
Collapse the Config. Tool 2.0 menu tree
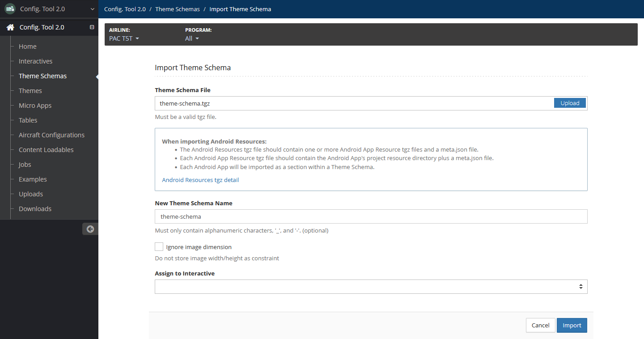pyautogui.click(x=92, y=27)
